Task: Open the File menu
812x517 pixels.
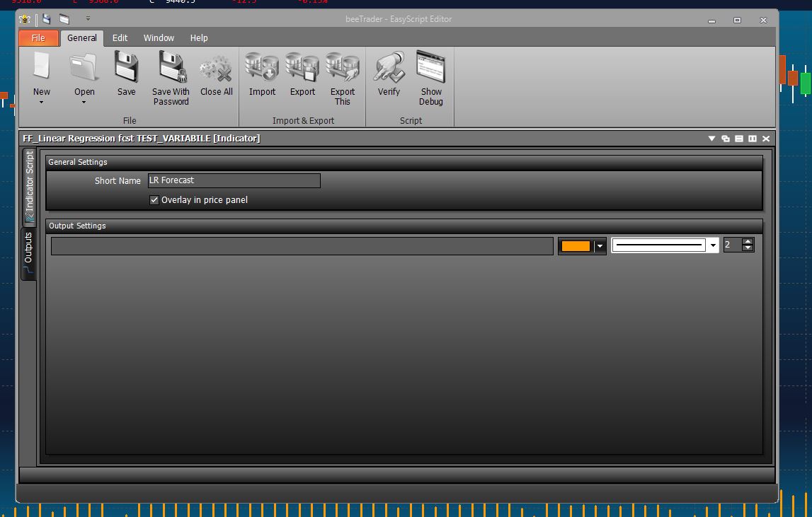Action: pos(38,37)
